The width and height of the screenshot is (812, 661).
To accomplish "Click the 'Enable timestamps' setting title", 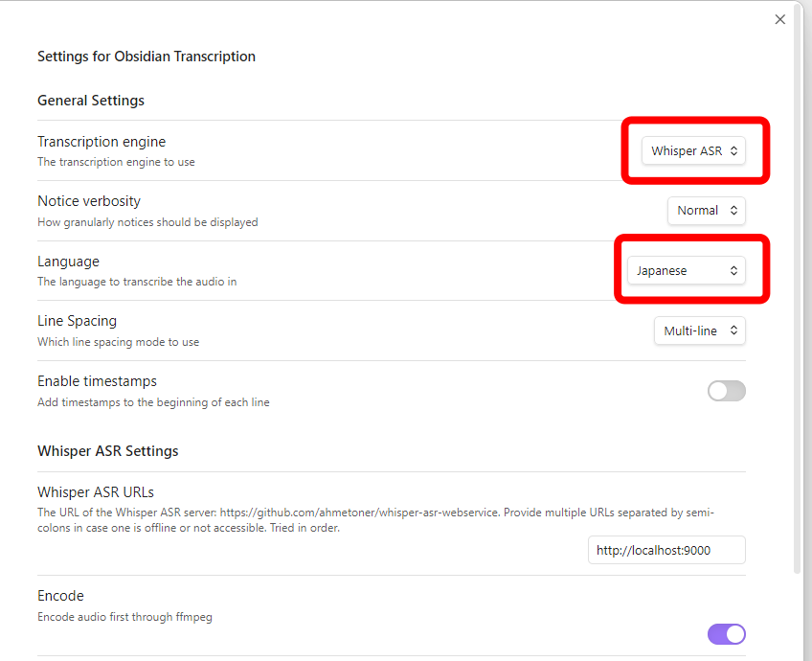I will [97, 381].
